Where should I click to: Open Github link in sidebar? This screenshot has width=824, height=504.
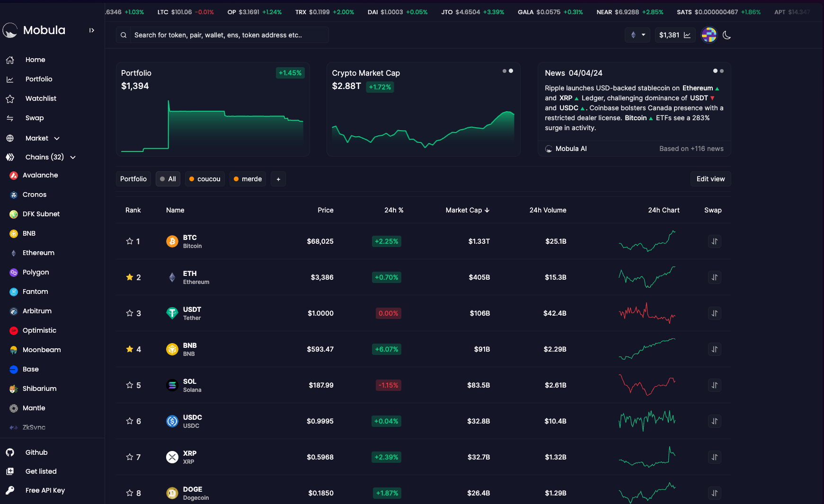tap(36, 452)
